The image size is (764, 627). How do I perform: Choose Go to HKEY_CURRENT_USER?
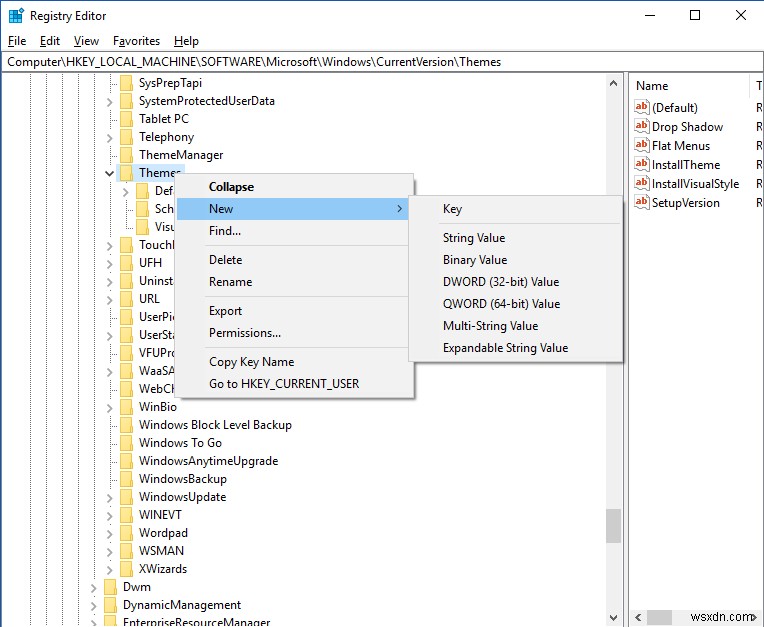(292, 383)
